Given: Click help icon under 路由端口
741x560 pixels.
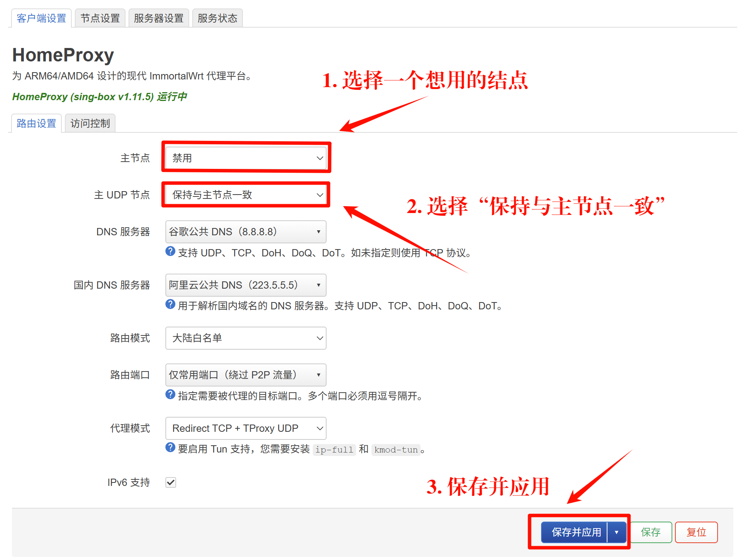Looking at the screenshot, I should pyautogui.click(x=170, y=395).
